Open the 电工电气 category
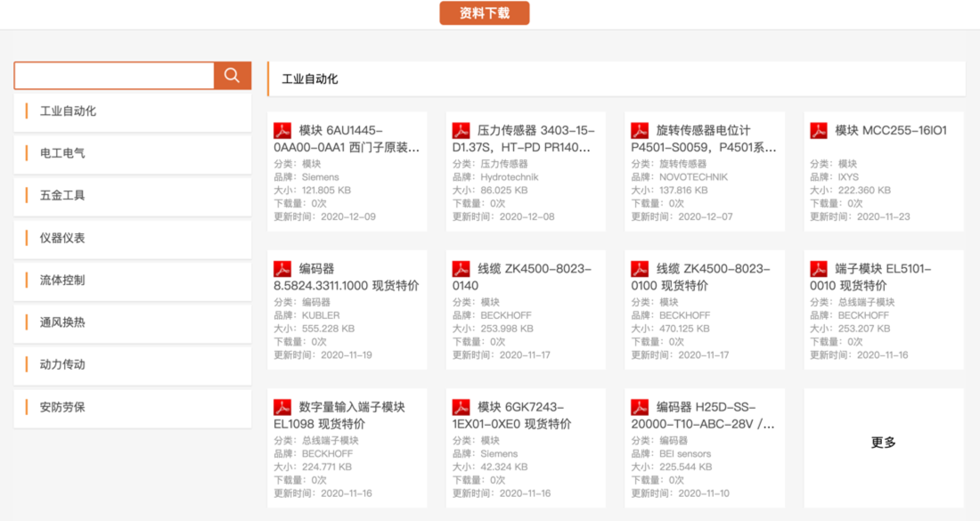 (x=62, y=153)
